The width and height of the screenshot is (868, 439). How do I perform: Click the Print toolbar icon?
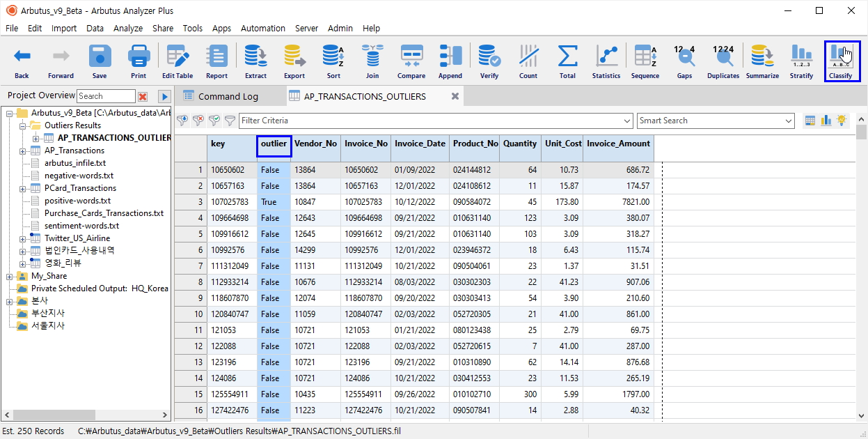[x=139, y=61]
